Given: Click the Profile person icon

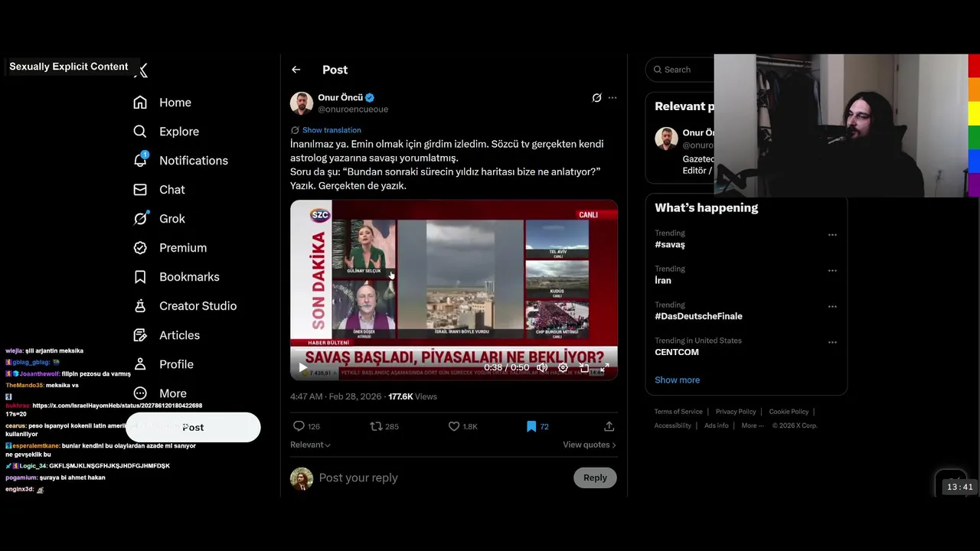Looking at the screenshot, I should pos(140,364).
